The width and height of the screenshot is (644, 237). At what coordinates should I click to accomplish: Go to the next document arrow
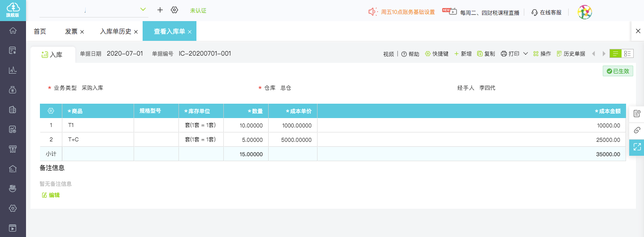[604, 54]
